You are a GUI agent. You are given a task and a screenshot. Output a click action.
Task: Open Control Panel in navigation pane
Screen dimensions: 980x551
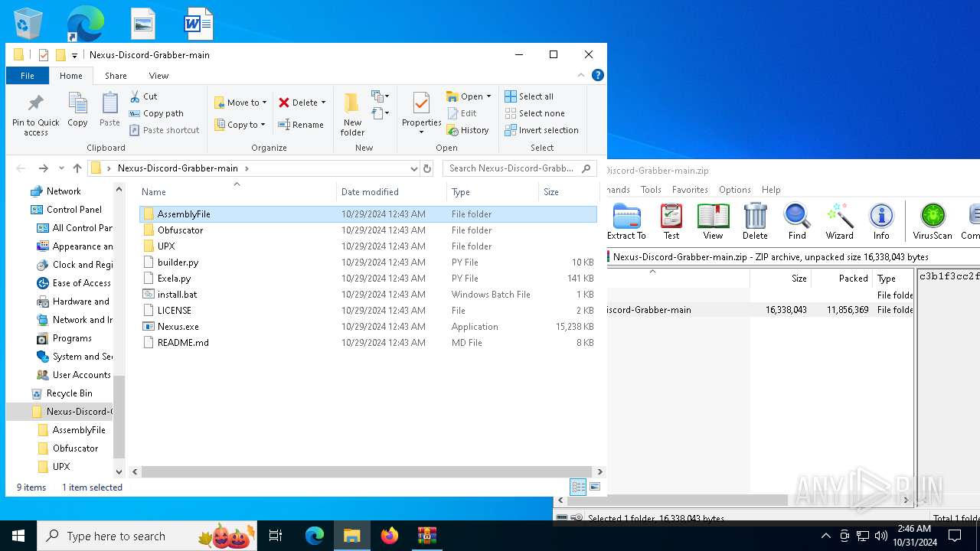coord(73,210)
